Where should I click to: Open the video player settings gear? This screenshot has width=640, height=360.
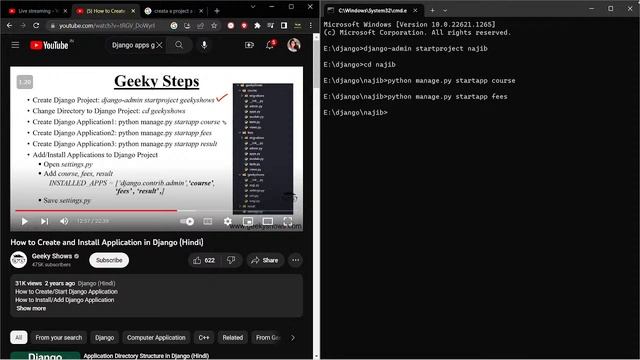[x=227, y=221]
